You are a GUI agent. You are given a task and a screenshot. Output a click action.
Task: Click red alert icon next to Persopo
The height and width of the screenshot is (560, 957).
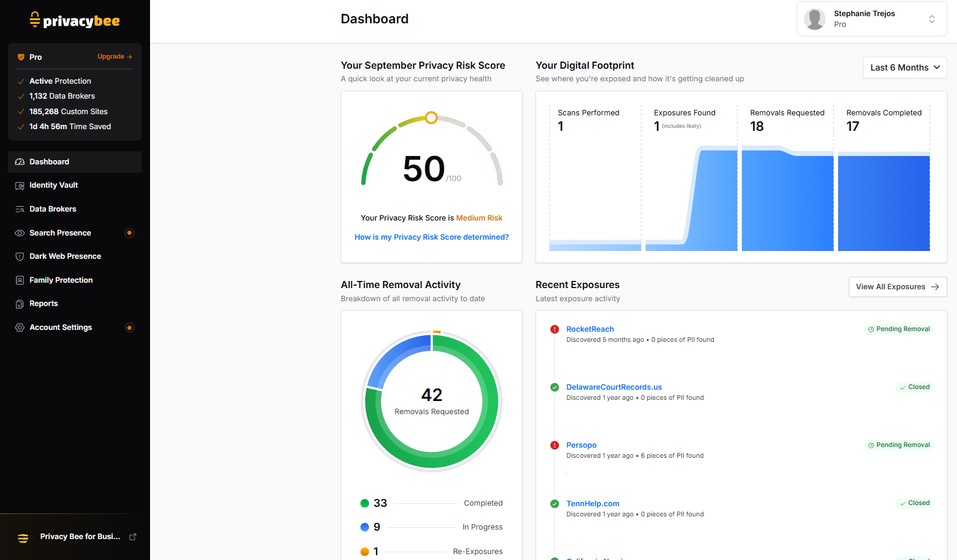pos(555,445)
